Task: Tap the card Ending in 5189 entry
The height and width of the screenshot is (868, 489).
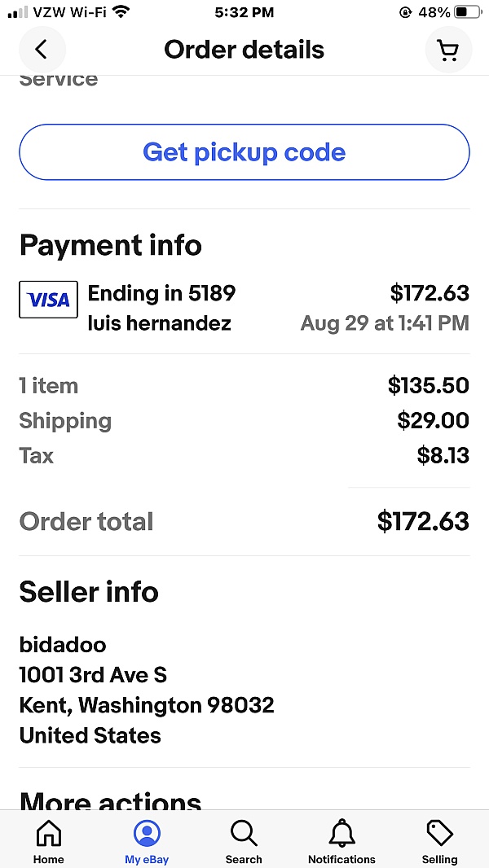Action: click(161, 293)
